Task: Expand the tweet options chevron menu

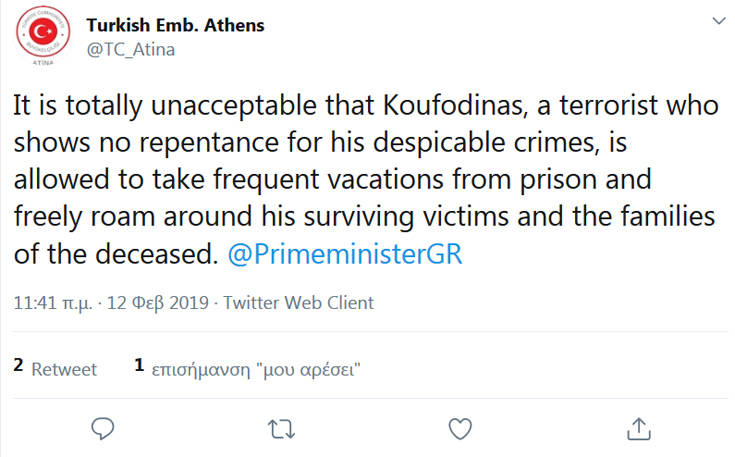Action: coord(718,21)
